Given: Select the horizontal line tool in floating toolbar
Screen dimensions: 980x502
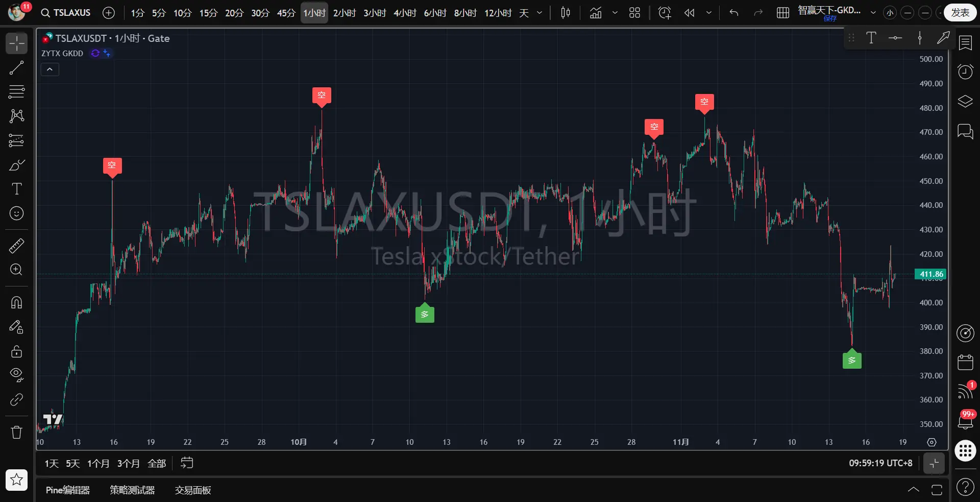Looking at the screenshot, I should pyautogui.click(x=895, y=38).
